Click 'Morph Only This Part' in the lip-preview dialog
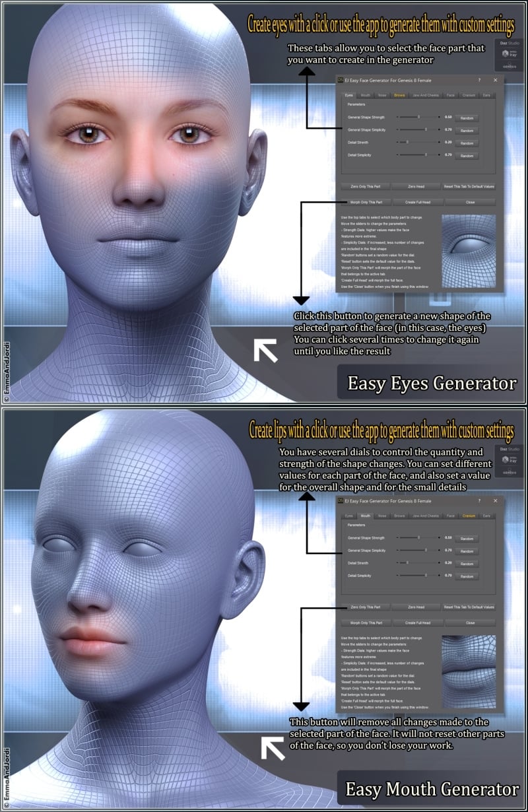The height and width of the screenshot is (812, 528). (x=366, y=623)
